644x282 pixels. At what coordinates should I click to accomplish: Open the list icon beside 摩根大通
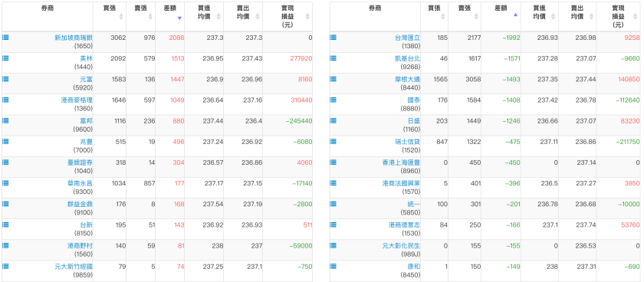[333, 79]
